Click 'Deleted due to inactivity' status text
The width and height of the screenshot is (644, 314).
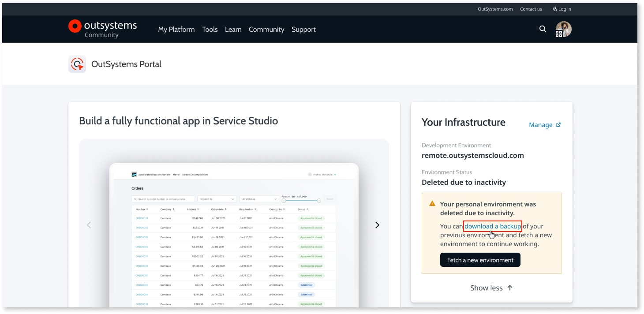[x=464, y=182]
